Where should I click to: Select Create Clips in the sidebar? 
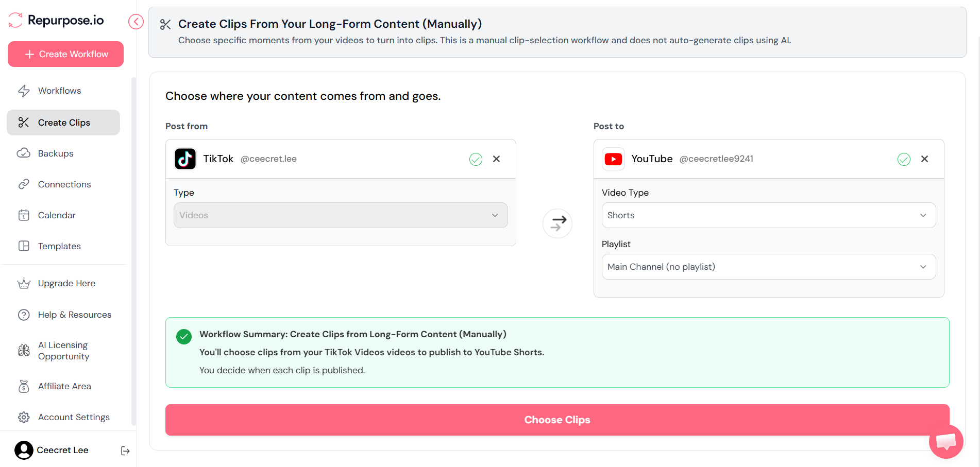point(63,123)
